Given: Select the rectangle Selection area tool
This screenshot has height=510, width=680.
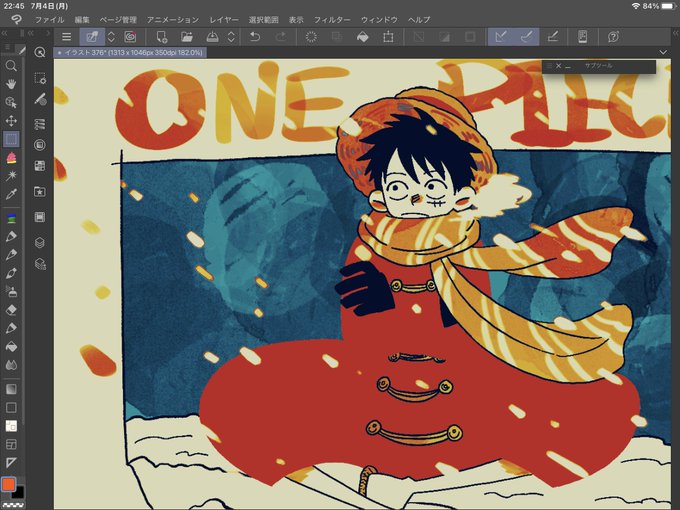Looking at the screenshot, I should [x=11, y=139].
